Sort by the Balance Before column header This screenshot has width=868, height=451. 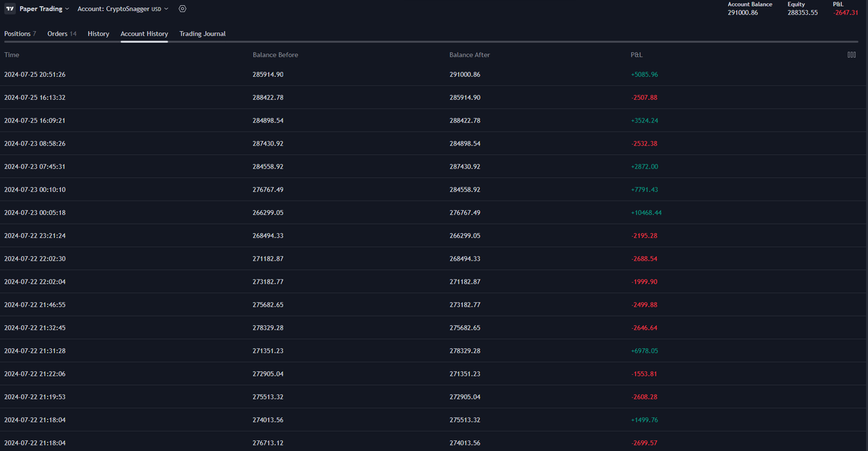tap(275, 55)
